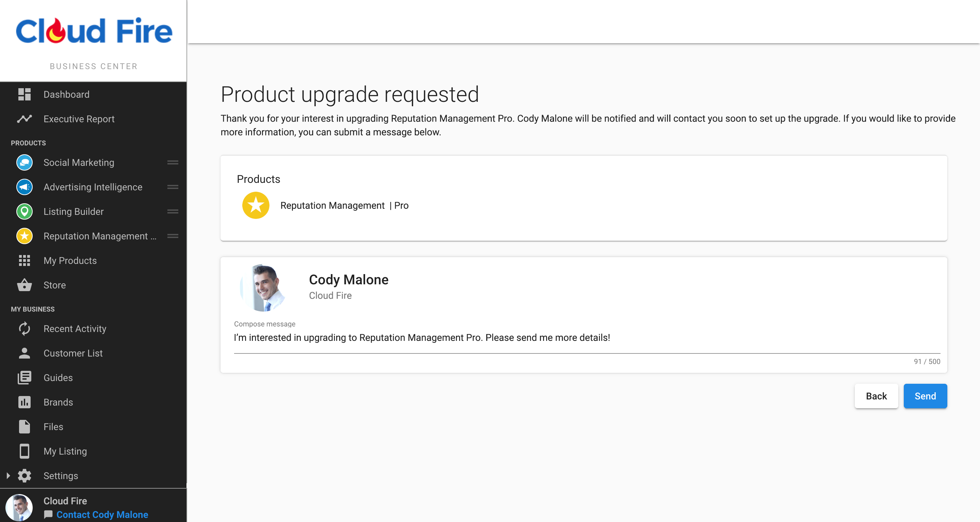Click the BUSINESS CENTER subtitle
Viewport: 980px width, 522px height.
[94, 66]
